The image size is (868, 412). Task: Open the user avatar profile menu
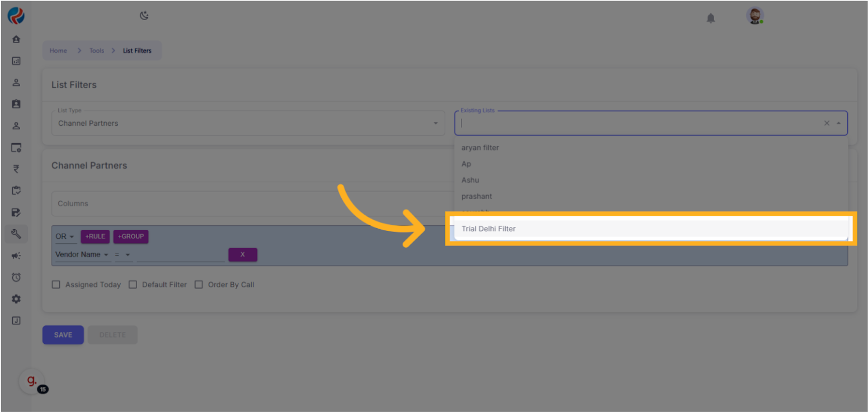point(754,16)
